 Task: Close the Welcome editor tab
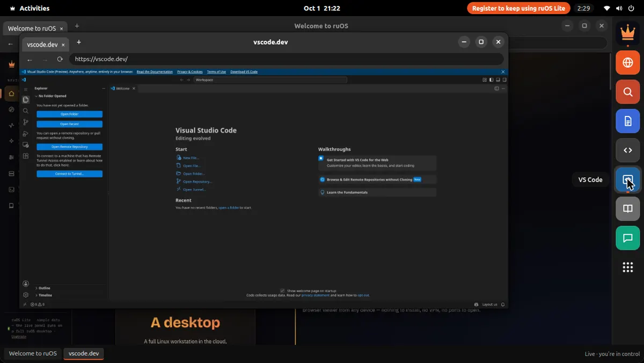pyautogui.click(x=134, y=88)
